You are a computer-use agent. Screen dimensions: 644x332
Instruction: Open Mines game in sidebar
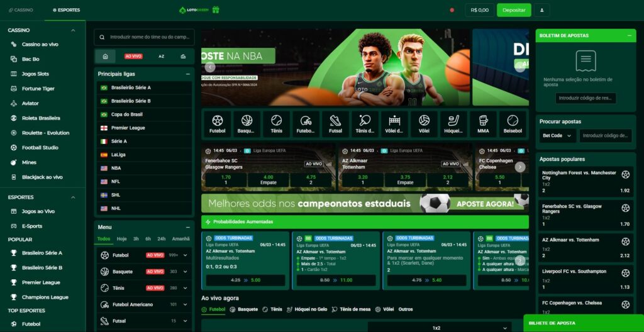tap(29, 162)
